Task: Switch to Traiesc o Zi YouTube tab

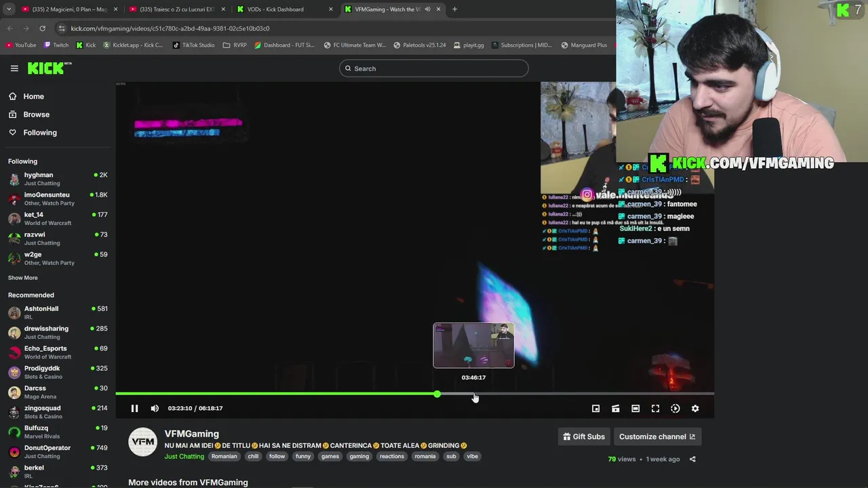Action: coord(177,9)
